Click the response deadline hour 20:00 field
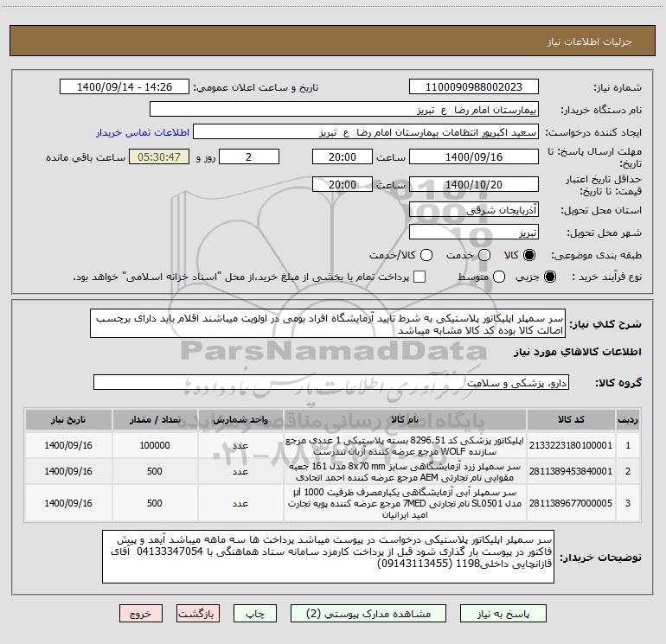The height and width of the screenshot is (644, 666). 343,157
